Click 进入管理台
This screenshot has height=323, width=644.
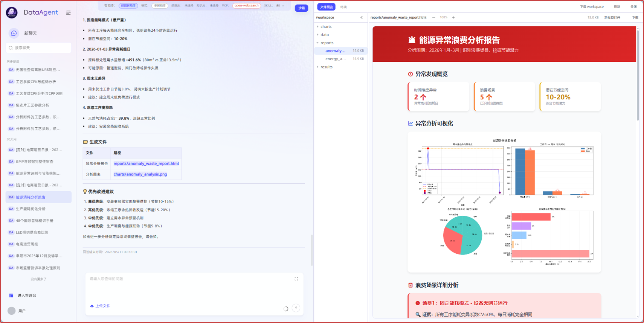(27, 296)
